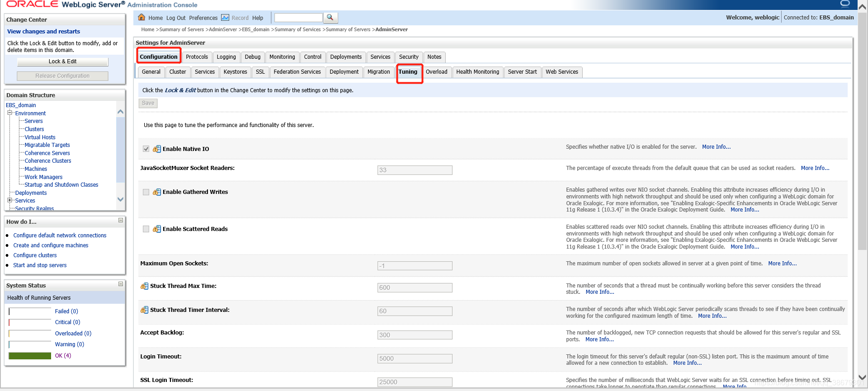Click in the toolbar search field
This screenshot has height=391, width=868.
298,18
